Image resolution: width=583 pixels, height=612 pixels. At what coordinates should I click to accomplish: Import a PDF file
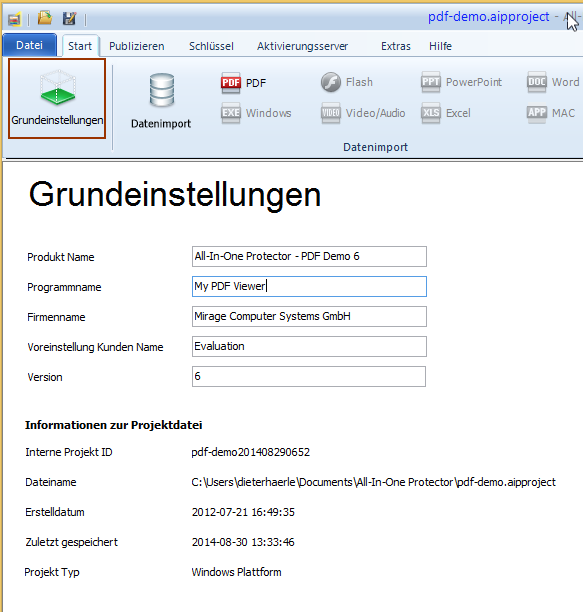coord(244,83)
